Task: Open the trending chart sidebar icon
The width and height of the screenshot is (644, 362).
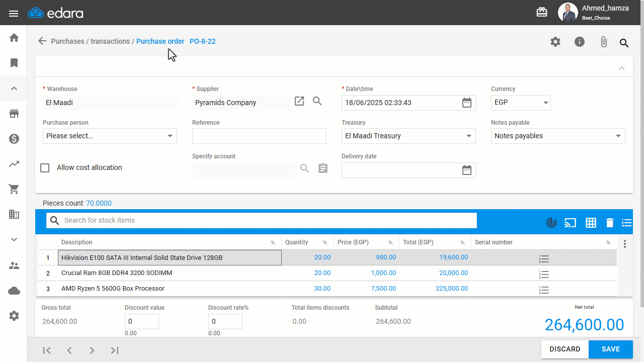Action: [14, 164]
